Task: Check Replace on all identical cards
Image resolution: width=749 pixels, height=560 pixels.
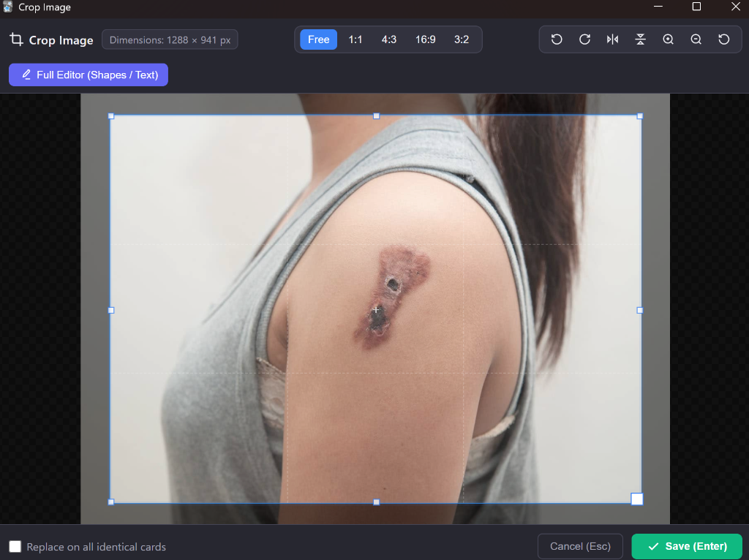Action: 15,547
